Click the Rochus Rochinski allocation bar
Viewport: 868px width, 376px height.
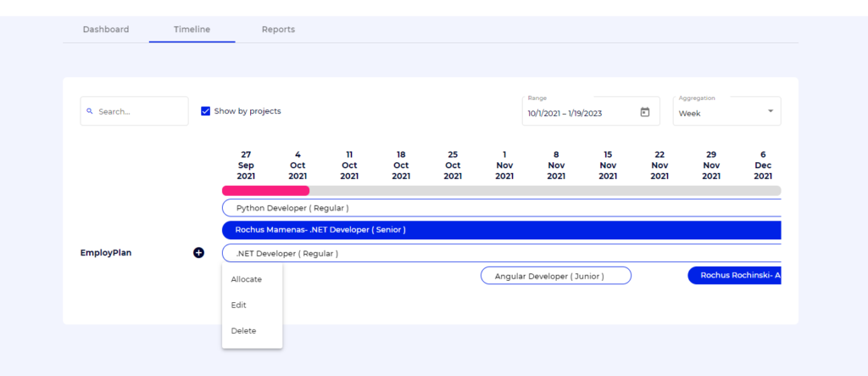tap(735, 275)
